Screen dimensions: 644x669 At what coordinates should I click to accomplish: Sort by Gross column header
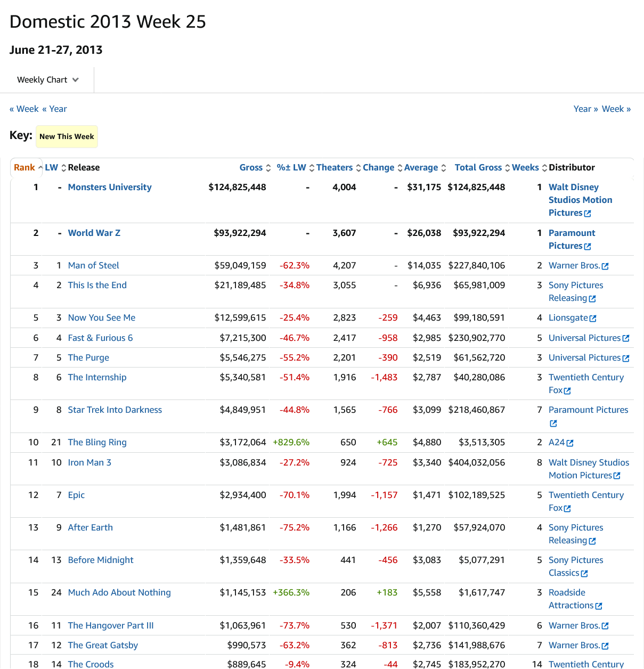coord(255,167)
